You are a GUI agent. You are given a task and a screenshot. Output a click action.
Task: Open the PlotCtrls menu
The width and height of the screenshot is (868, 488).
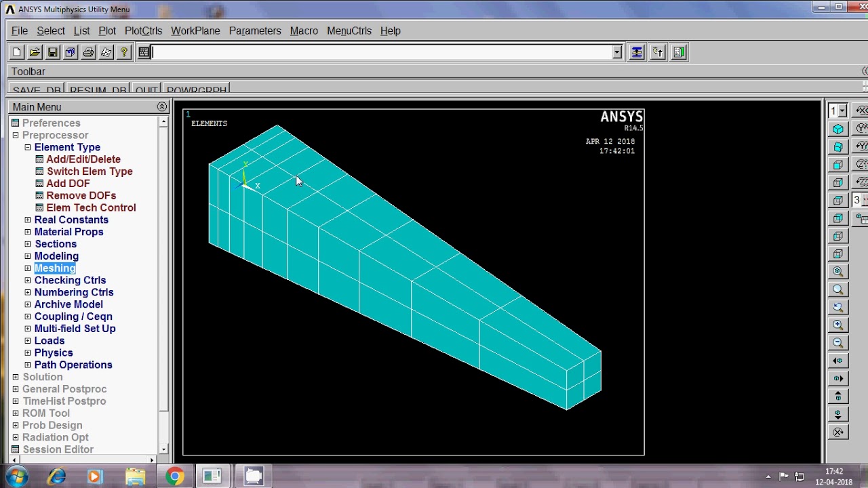pyautogui.click(x=143, y=30)
